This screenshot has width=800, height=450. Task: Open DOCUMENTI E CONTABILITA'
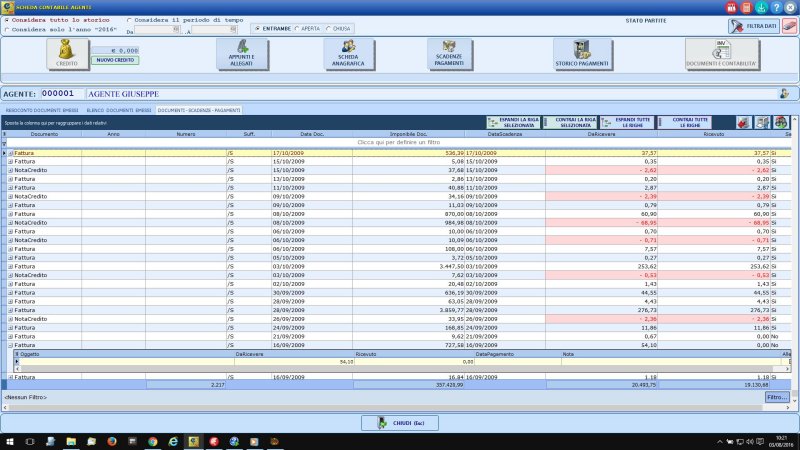pos(722,54)
